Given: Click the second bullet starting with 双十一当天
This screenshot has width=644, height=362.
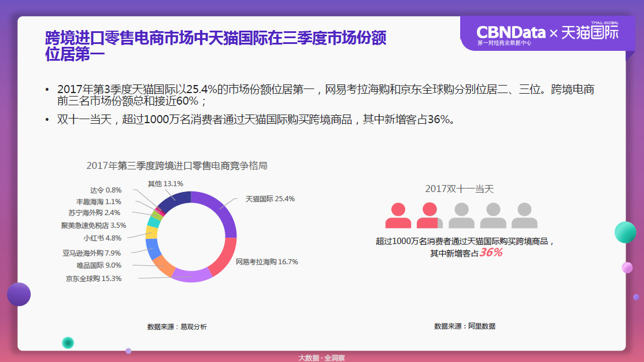Looking at the screenshot, I should click(x=256, y=120).
